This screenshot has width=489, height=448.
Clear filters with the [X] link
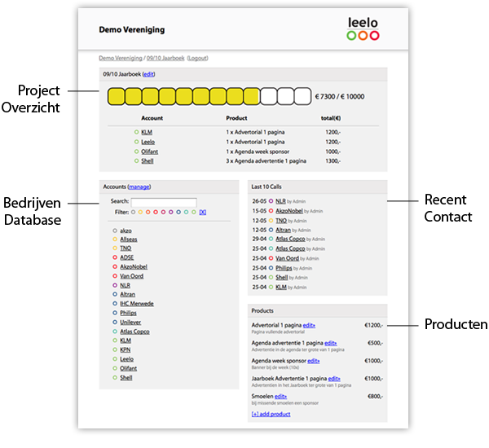click(x=202, y=213)
